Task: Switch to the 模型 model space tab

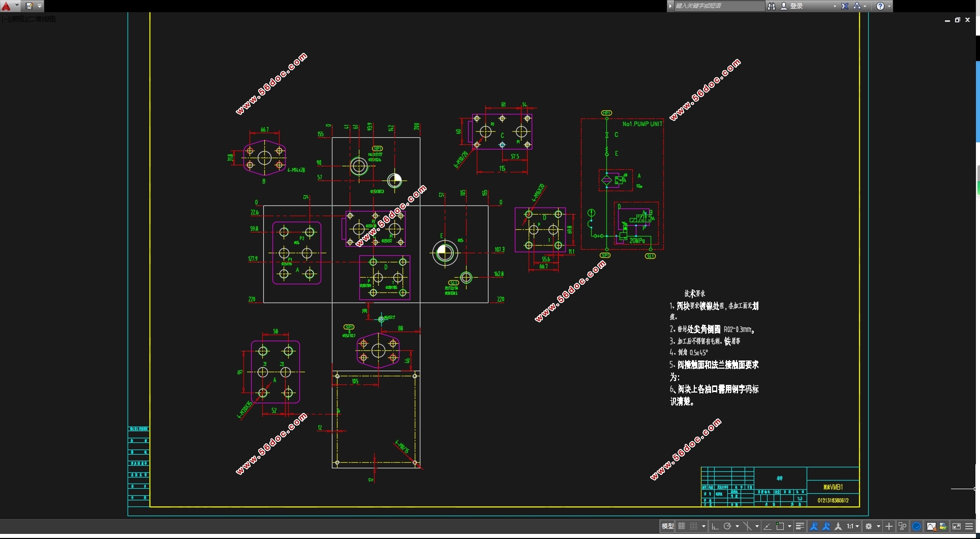Action: coord(668,526)
